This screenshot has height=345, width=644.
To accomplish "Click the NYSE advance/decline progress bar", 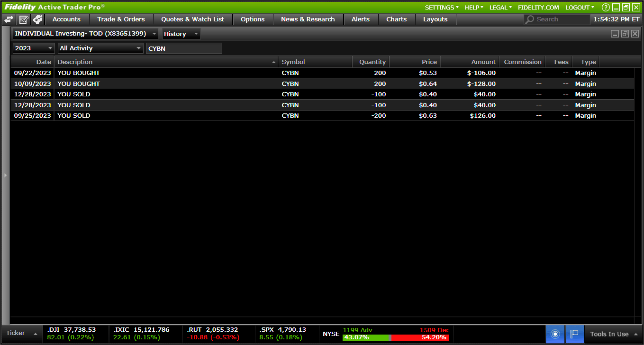I will 396,337.
